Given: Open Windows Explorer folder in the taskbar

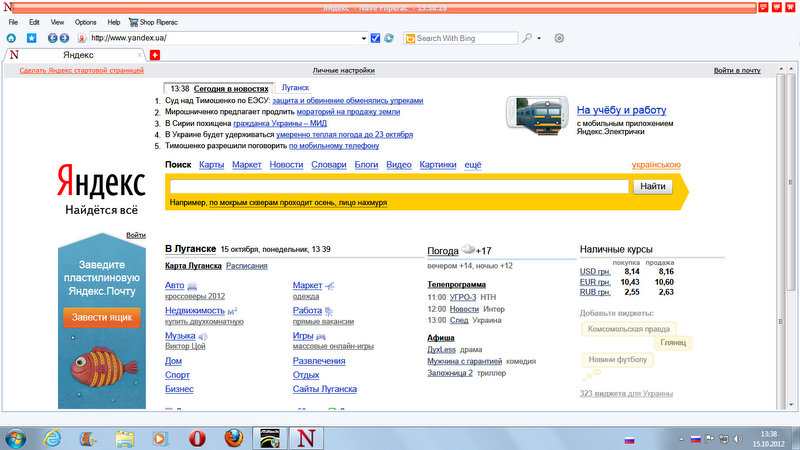Looking at the screenshot, I should [x=124, y=438].
